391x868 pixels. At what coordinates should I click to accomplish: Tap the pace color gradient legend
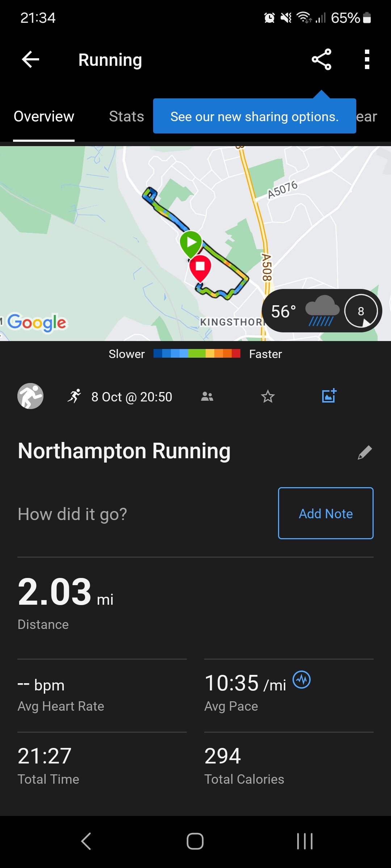(197, 354)
